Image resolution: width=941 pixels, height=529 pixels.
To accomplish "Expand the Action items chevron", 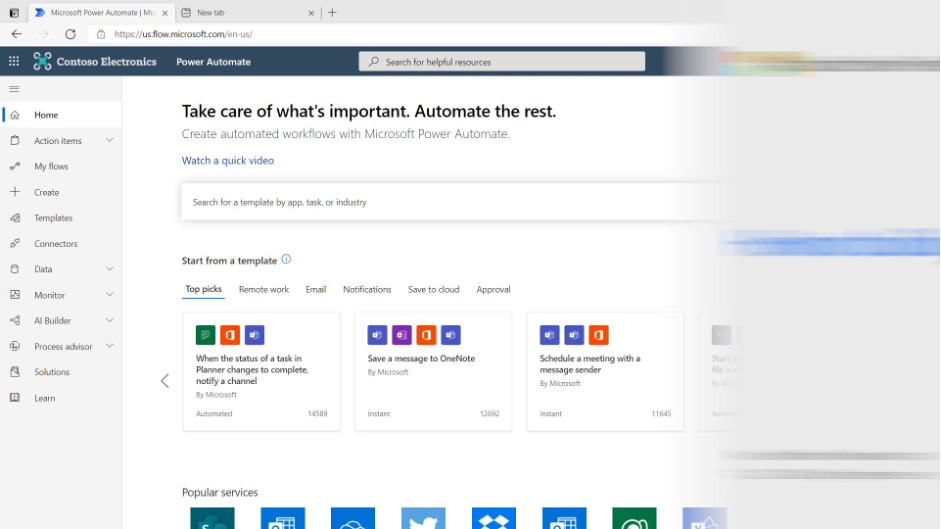I will click(x=109, y=140).
